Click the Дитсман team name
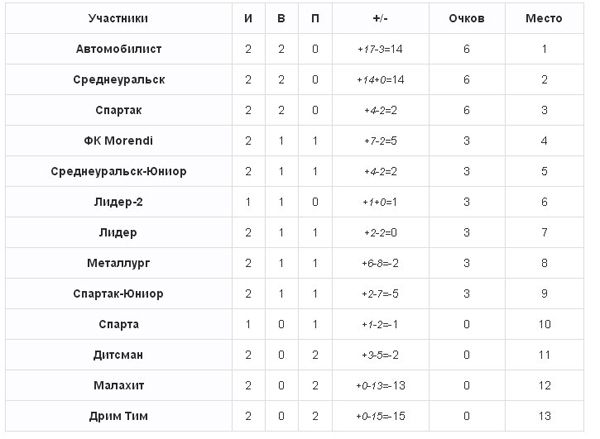The image size is (600, 439). tap(119, 355)
